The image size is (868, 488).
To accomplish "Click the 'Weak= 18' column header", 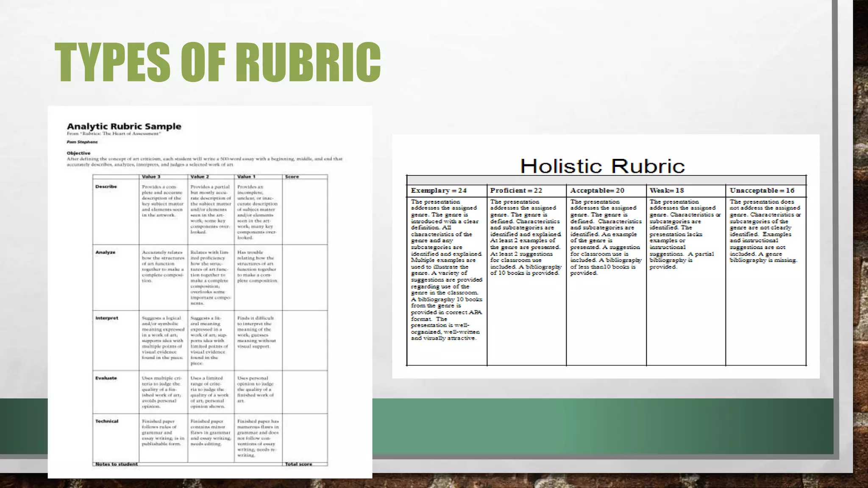I will pos(667,191).
